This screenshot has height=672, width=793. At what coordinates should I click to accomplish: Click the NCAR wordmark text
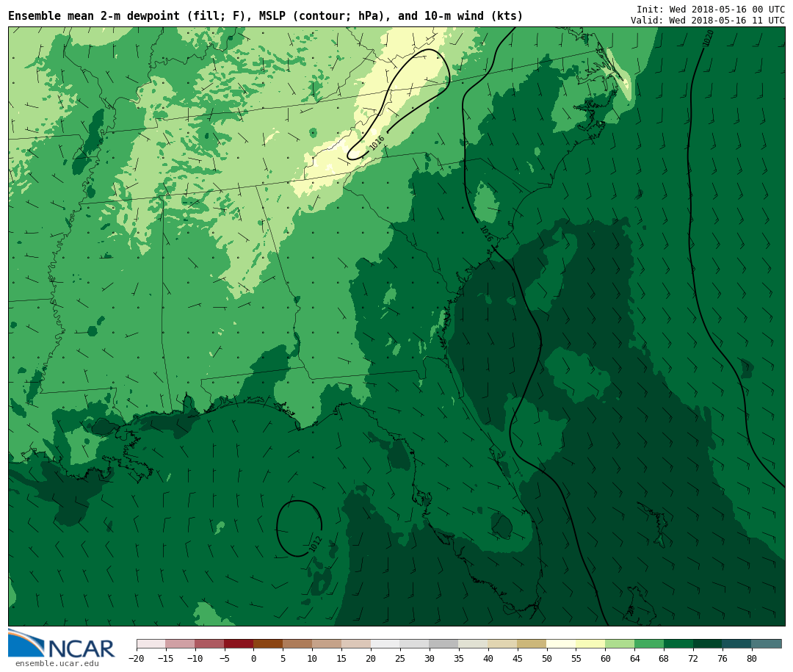pos(82,648)
